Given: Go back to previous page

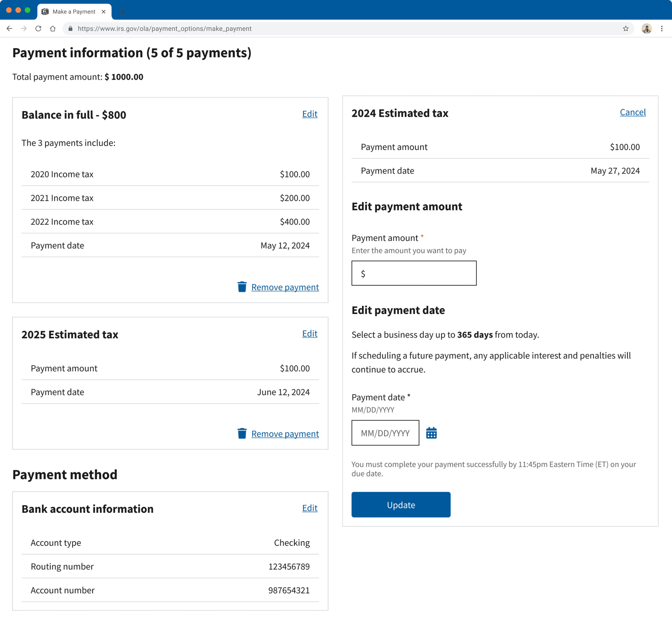Looking at the screenshot, I should click(x=10, y=29).
